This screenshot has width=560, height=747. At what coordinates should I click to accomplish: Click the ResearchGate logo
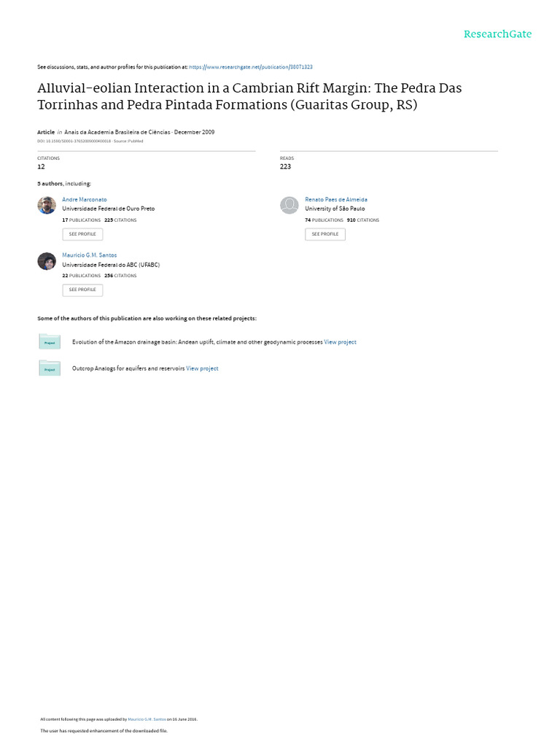pyautogui.click(x=497, y=34)
